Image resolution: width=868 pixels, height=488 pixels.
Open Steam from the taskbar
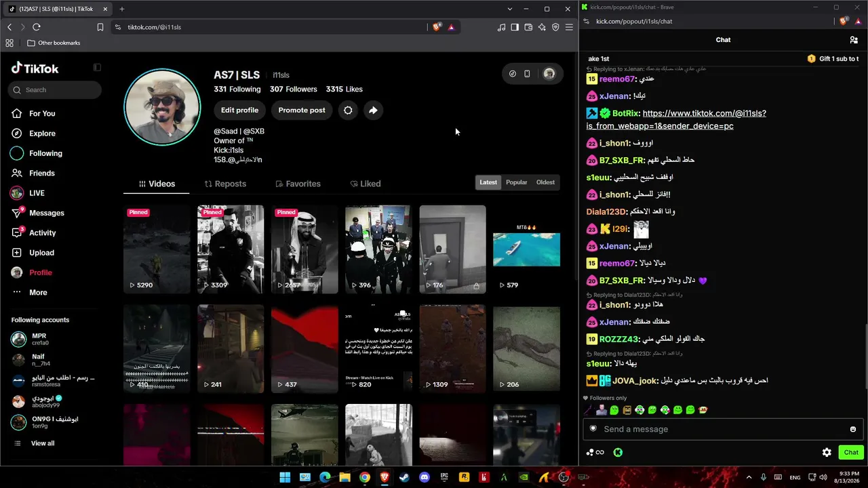click(x=405, y=477)
